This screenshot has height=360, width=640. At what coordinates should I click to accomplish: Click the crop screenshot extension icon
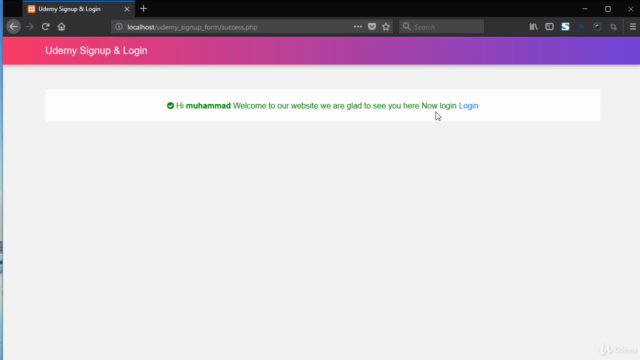(x=613, y=27)
